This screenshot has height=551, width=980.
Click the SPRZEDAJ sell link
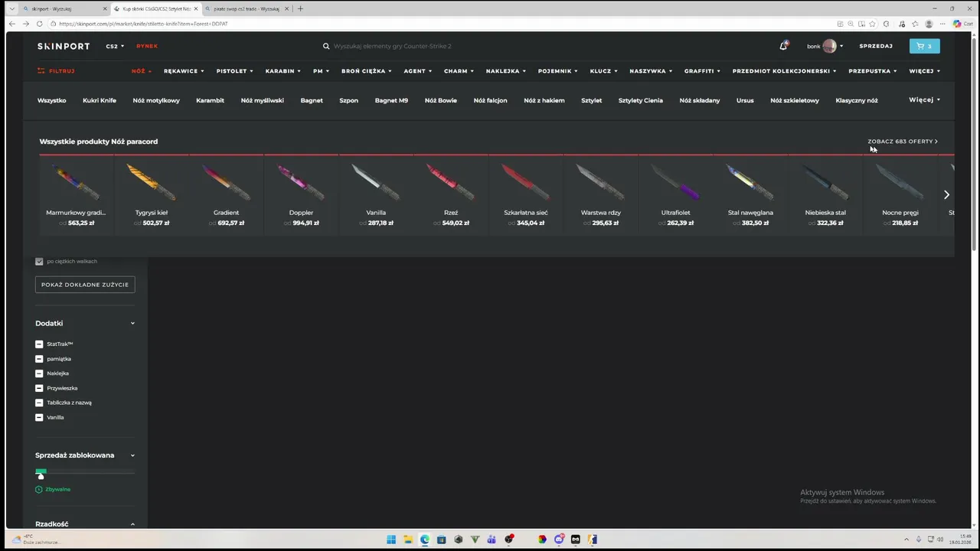click(876, 46)
